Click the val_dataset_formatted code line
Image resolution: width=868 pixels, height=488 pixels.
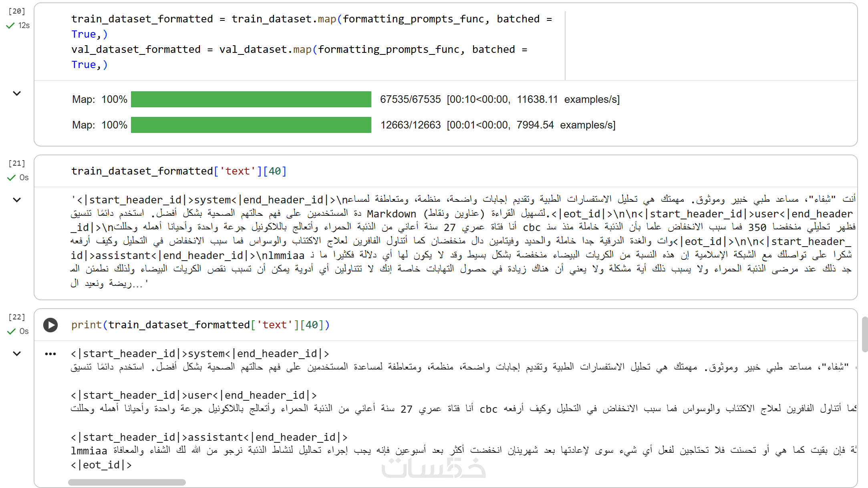tap(299, 50)
